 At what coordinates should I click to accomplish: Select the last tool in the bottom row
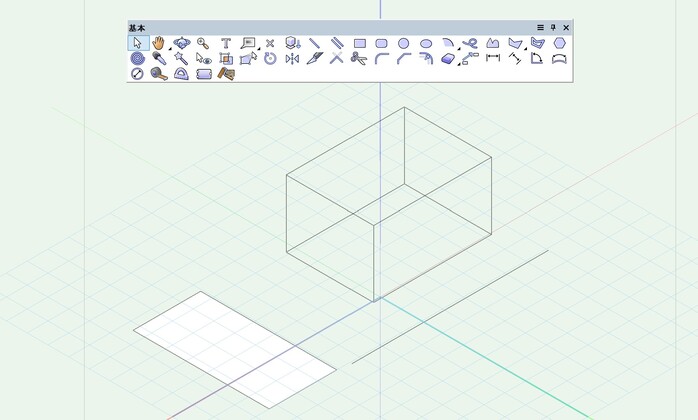(226, 73)
